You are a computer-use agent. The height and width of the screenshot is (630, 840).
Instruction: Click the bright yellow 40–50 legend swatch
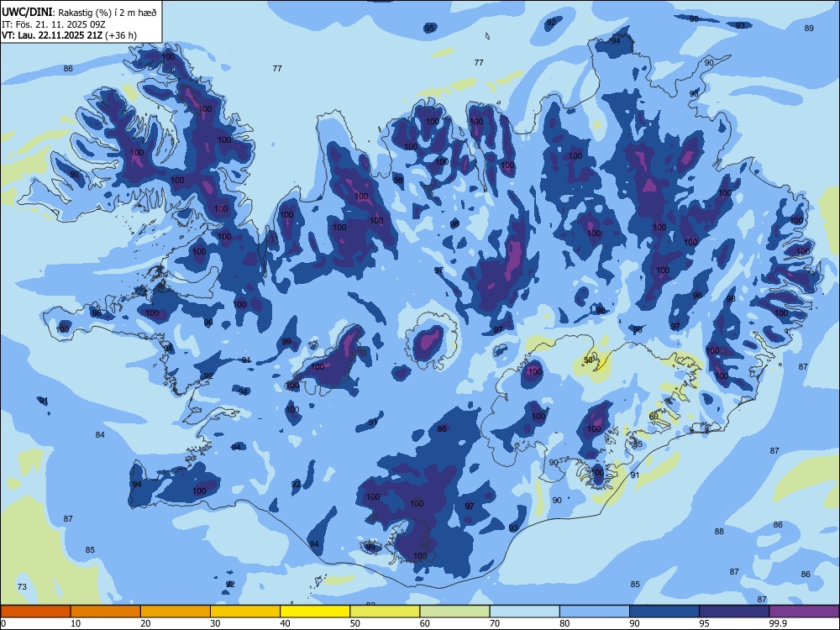tap(315, 612)
